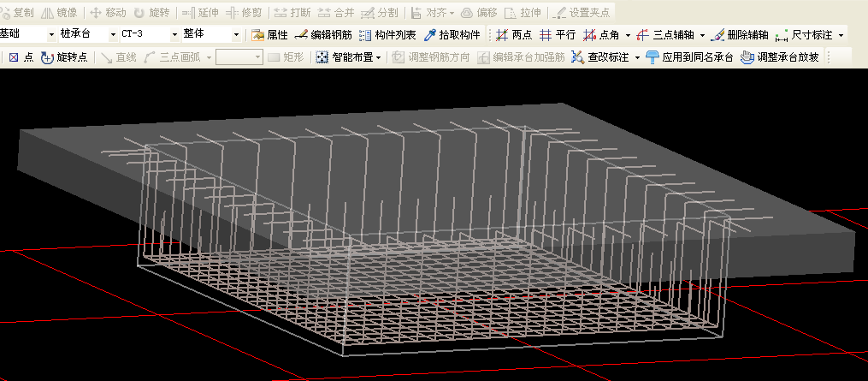Select 旋转点 (Rotate point) draw mode

click(65, 57)
